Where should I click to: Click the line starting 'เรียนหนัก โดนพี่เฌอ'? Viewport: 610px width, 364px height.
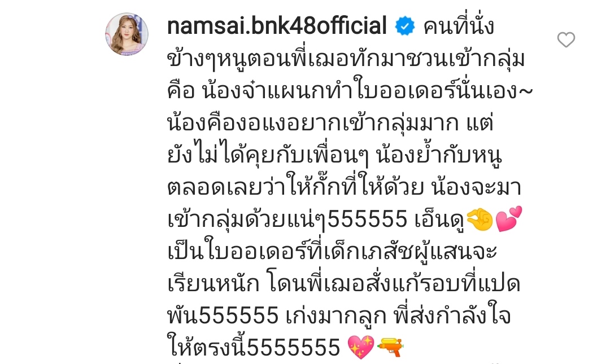pos(344,283)
